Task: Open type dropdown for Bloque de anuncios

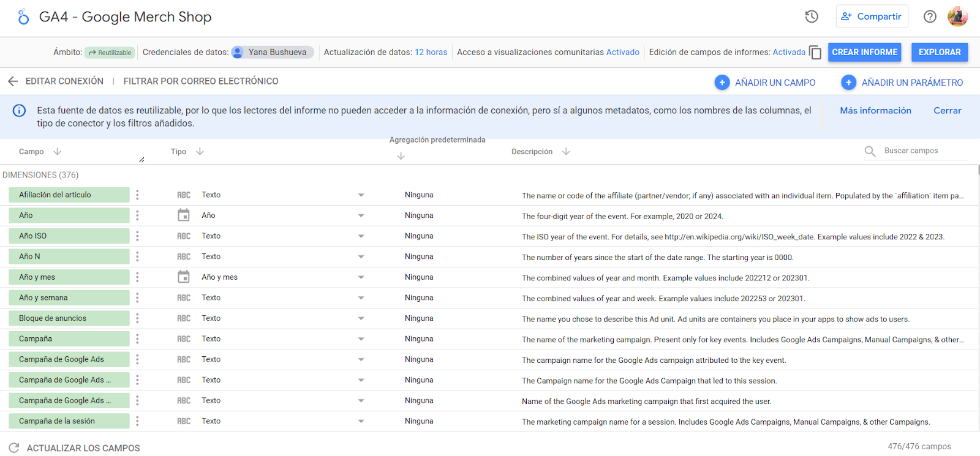Action: pyautogui.click(x=361, y=318)
